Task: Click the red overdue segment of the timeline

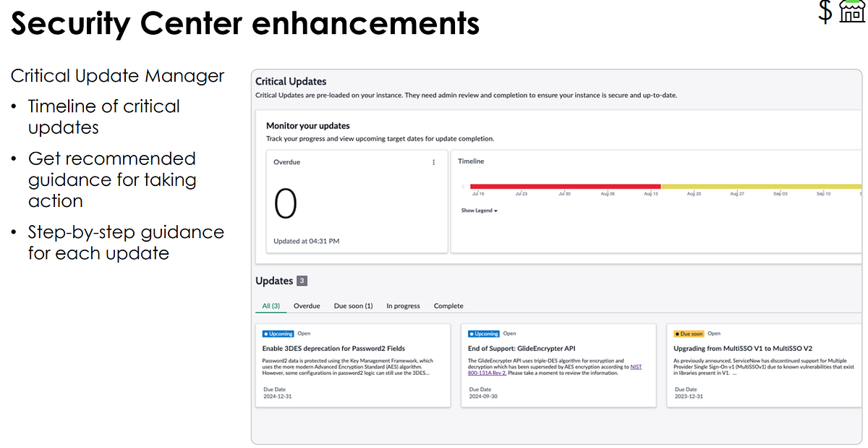Action: (x=564, y=185)
